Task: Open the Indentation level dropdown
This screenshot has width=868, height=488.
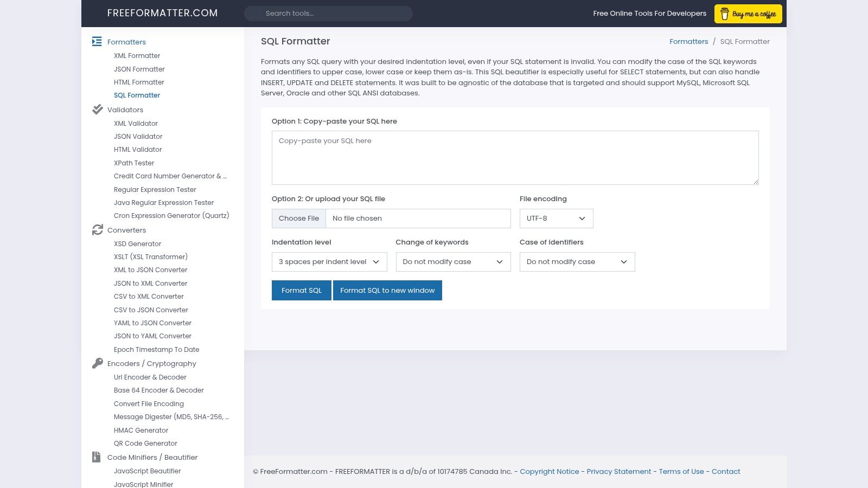Action: coord(329,261)
